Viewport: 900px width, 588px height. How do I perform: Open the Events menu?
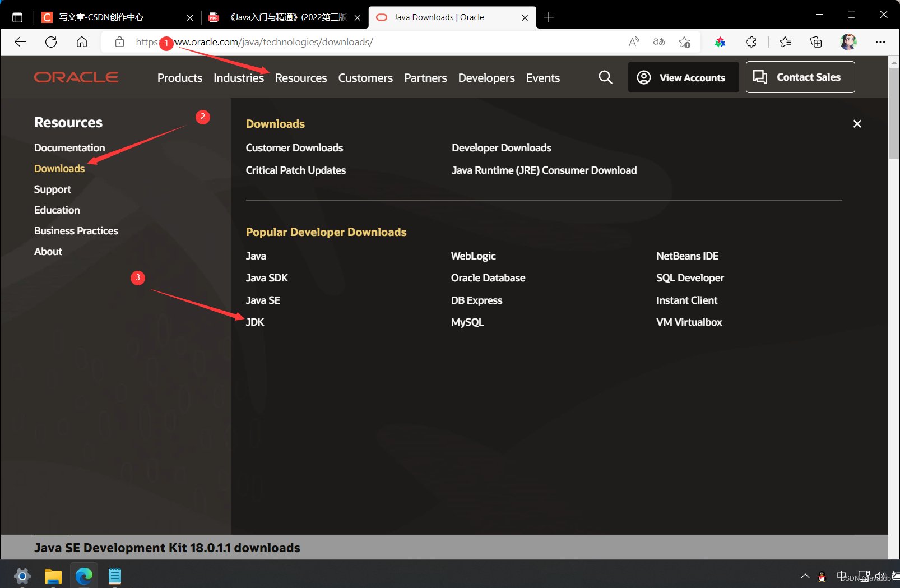coord(543,78)
